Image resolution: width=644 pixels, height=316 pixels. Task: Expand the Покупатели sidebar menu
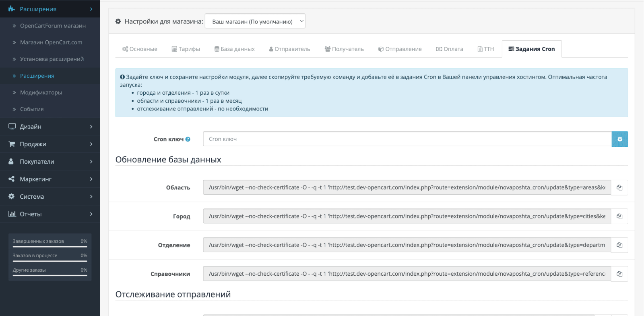pyautogui.click(x=50, y=161)
